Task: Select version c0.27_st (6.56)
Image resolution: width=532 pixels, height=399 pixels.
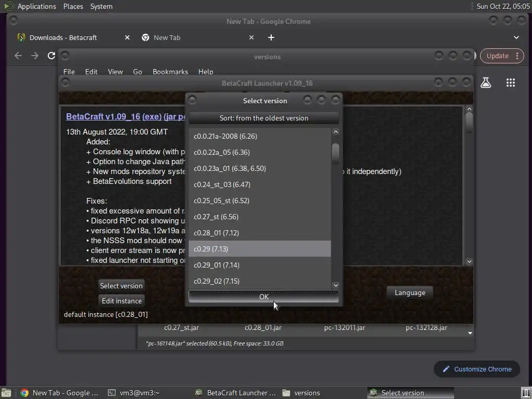Action: (x=260, y=217)
